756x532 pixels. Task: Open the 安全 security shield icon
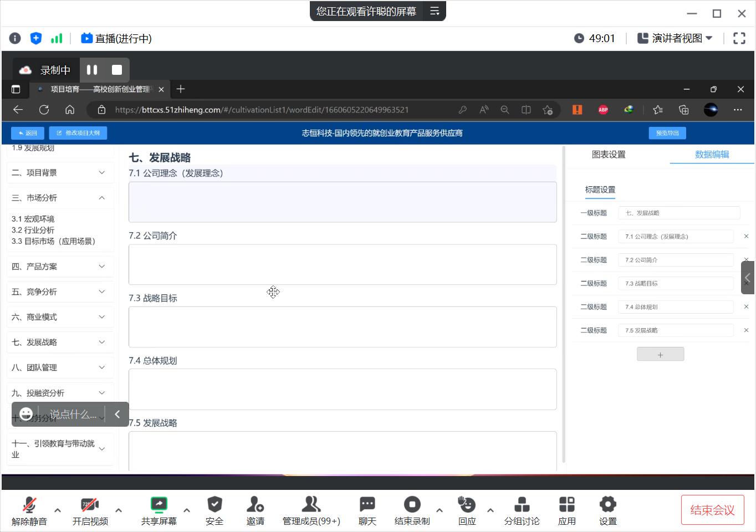tap(214, 505)
